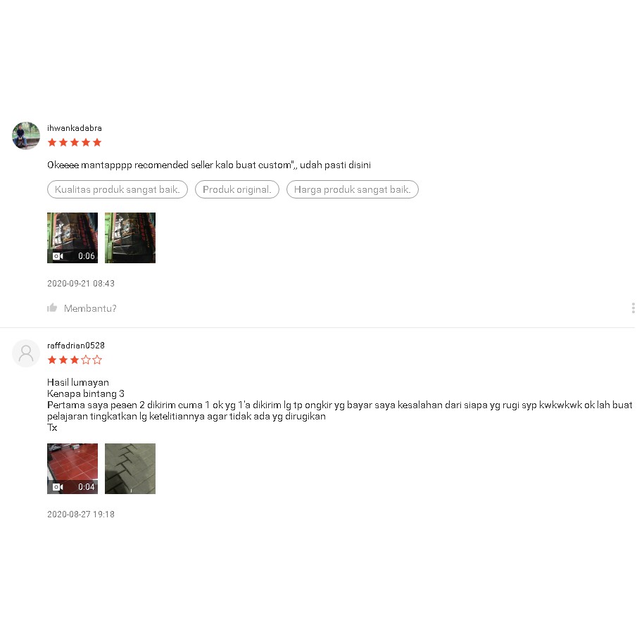
Task: Click the camera icon on the 0:06 video
Action: pos(58,256)
